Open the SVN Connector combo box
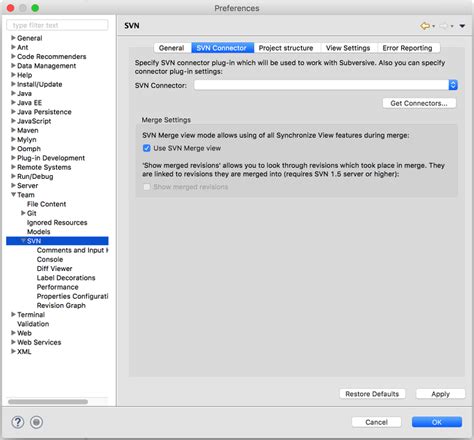This screenshot has height=440, width=474. [326, 85]
